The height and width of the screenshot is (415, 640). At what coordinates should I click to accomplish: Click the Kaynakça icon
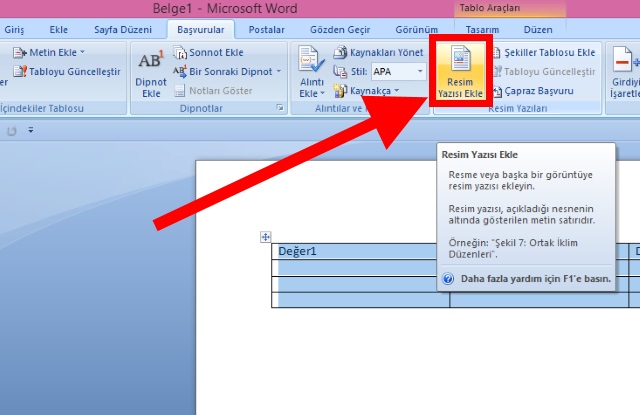pyautogui.click(x=340, y=91)
